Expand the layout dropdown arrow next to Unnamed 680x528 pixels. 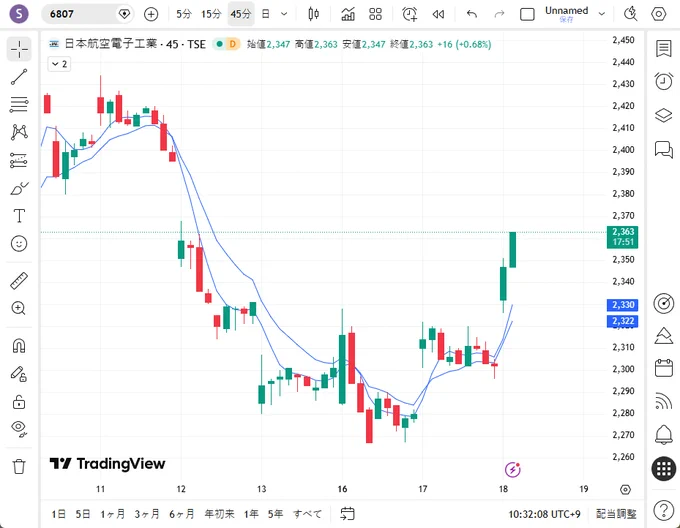[602, 14]
